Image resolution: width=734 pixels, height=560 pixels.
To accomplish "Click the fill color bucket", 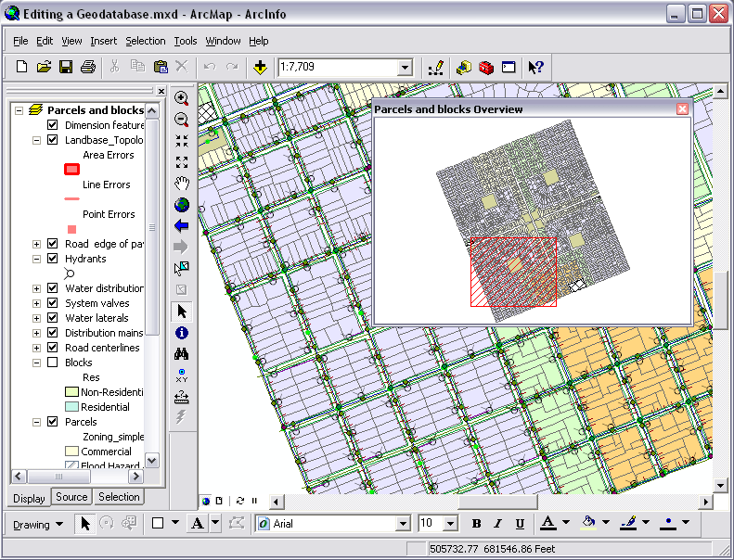I will 588,523.
